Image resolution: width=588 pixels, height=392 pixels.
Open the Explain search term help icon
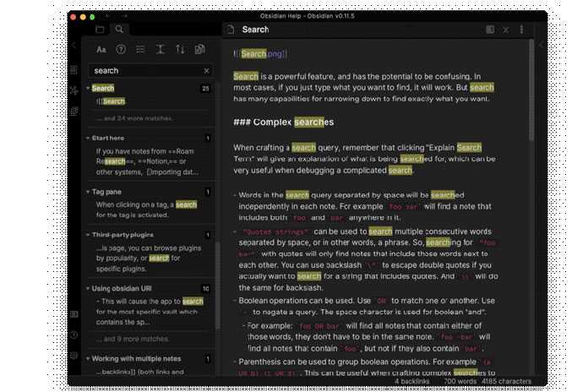pyautogui.click(x=121, y=50)
